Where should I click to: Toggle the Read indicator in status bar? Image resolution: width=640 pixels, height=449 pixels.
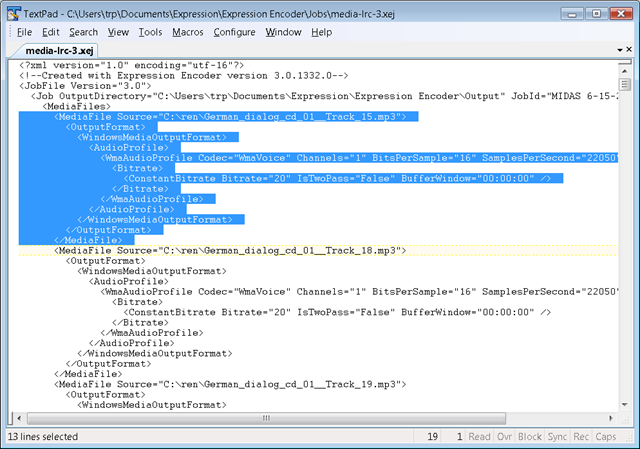(480, 437)
